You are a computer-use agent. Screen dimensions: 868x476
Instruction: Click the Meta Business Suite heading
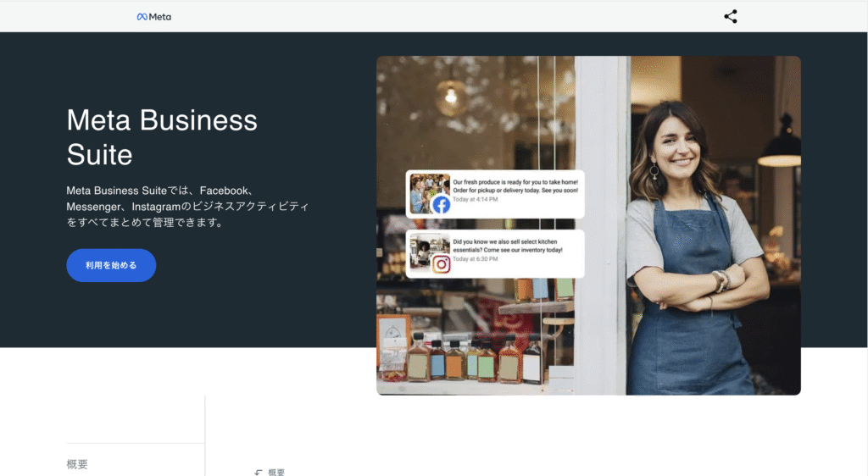(x=162, y=137)
